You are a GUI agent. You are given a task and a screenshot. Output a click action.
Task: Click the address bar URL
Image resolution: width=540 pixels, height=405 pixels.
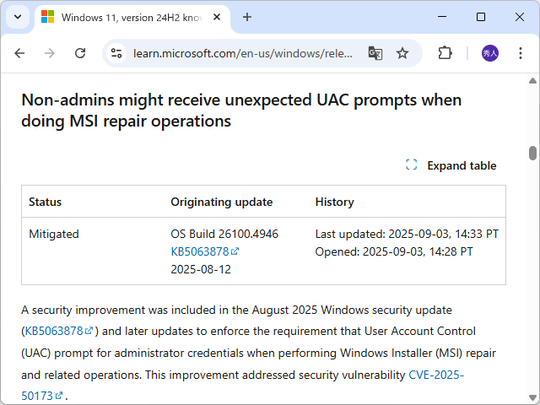242,53
